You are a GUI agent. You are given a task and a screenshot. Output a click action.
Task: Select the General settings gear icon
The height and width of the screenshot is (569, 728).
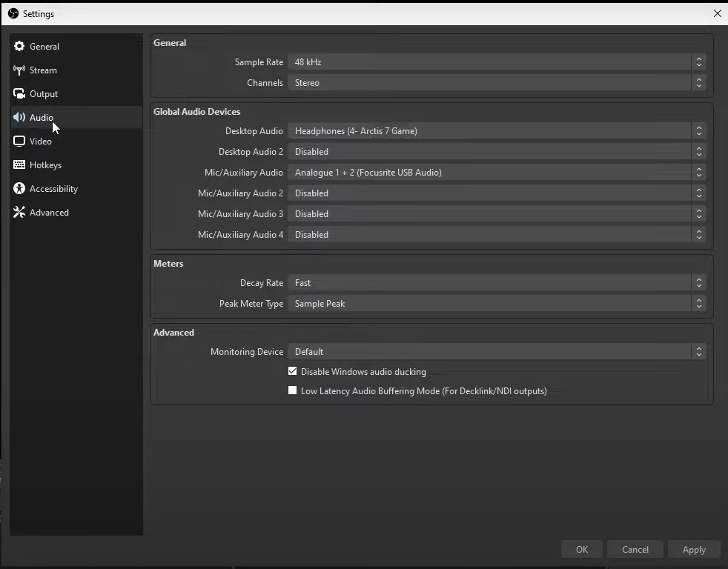[x=19, y=46]
